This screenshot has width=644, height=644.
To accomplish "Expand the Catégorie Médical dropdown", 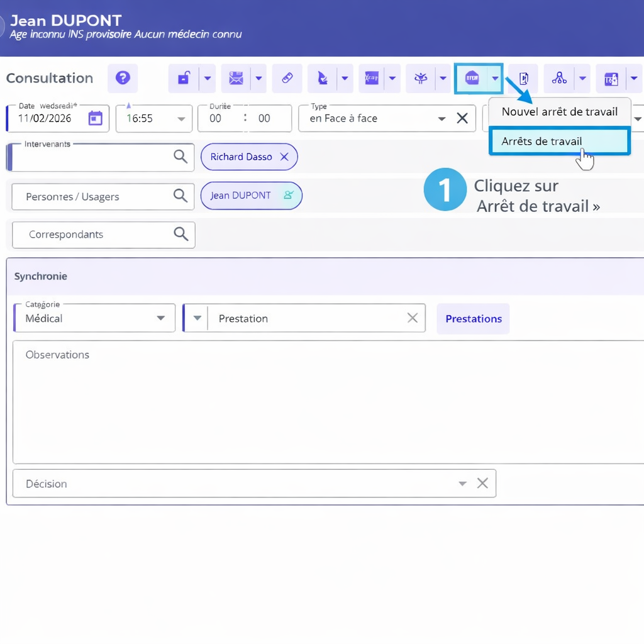I will tap(161, 318).
